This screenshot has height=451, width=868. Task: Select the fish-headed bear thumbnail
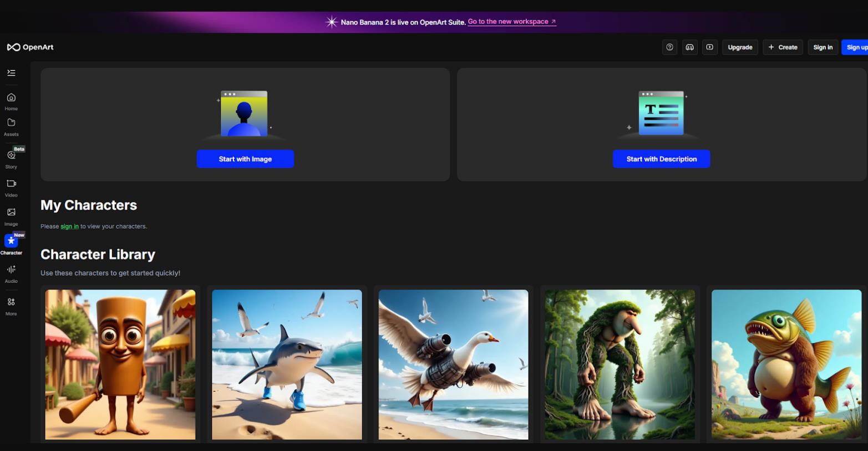click(x=786, y=364)
